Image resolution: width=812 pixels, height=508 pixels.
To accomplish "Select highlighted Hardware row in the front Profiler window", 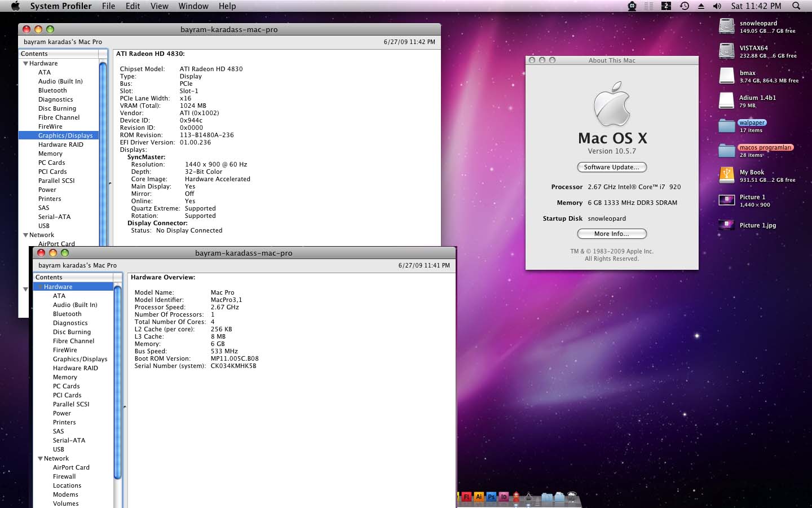I will click(x=73, y=287).
